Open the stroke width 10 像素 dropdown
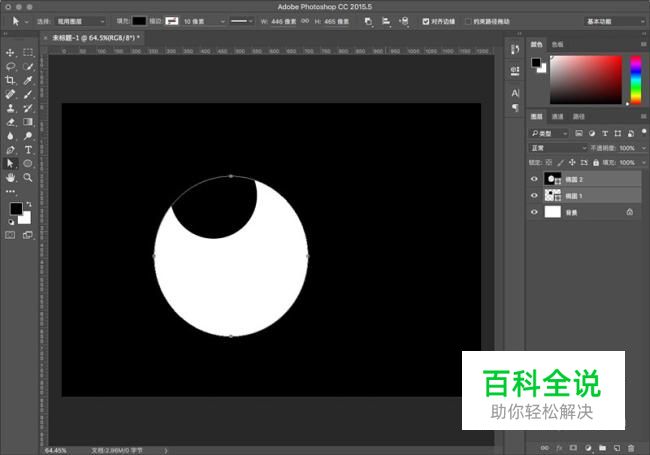This screenshot has height=455, width=650. point(223,21)
